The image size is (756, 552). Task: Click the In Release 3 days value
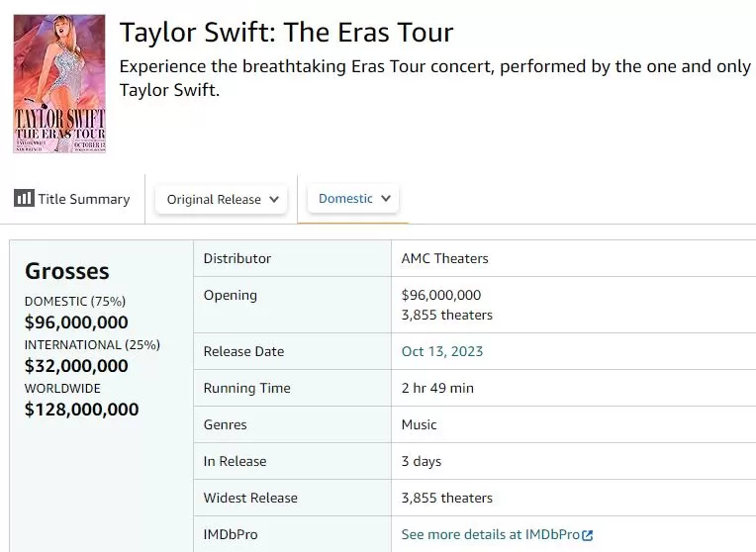(422, 461)
